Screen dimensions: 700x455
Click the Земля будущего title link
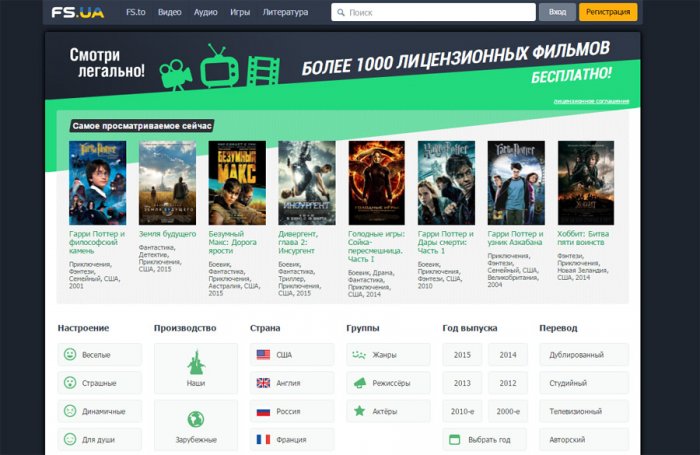coord(167,234)
